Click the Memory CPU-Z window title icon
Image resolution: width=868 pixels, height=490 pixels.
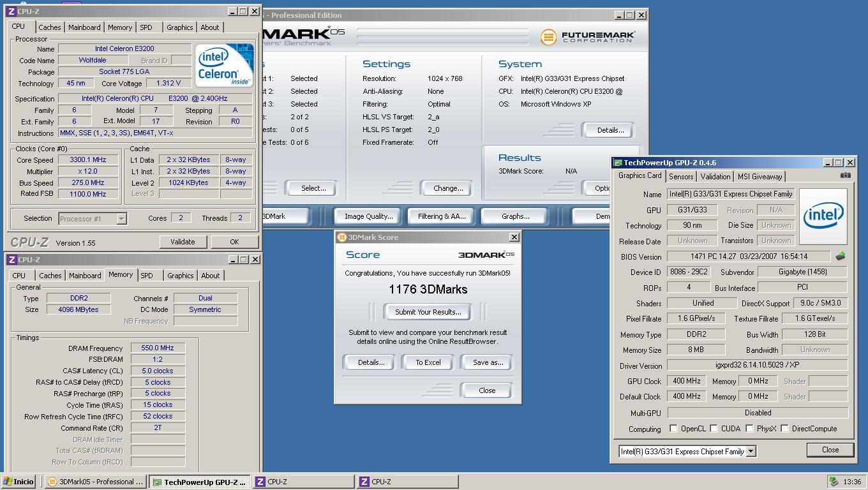11,260
